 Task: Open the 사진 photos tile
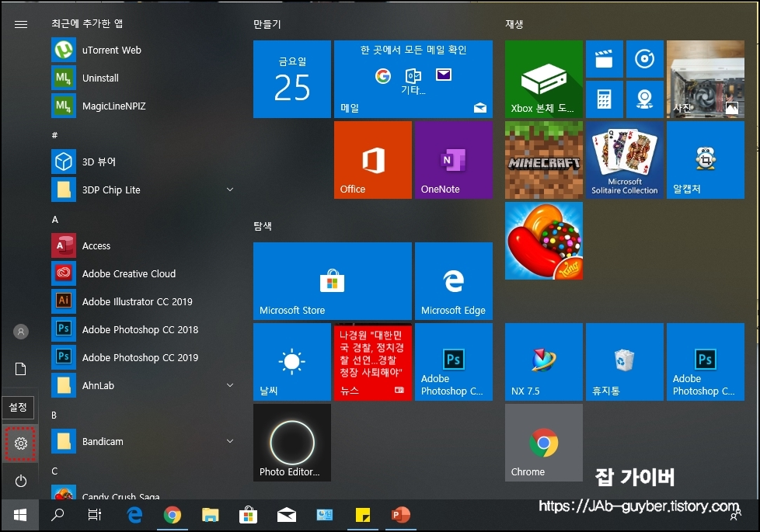point(706,79)
